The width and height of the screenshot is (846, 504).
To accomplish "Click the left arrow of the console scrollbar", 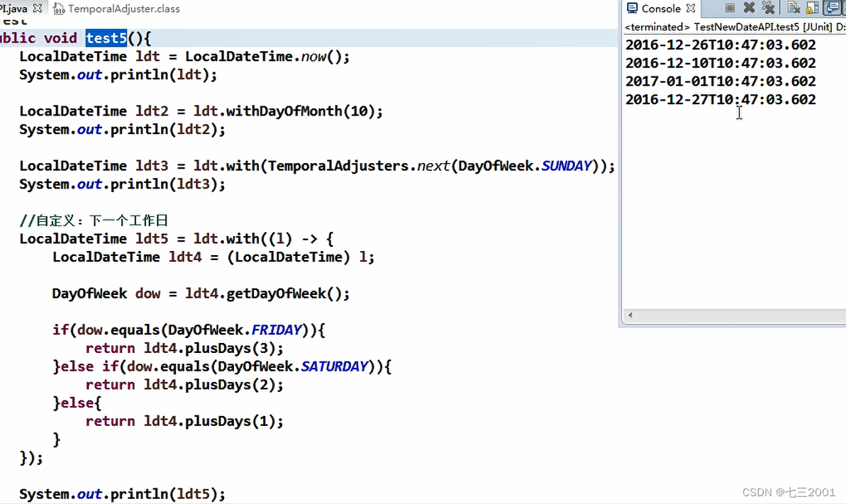I will click(630, 315).
